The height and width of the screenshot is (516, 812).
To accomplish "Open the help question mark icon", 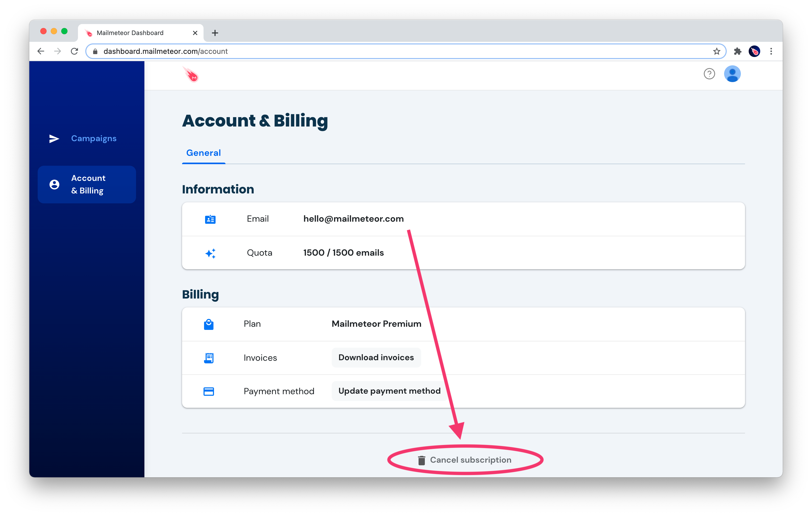I will (709, 74).
